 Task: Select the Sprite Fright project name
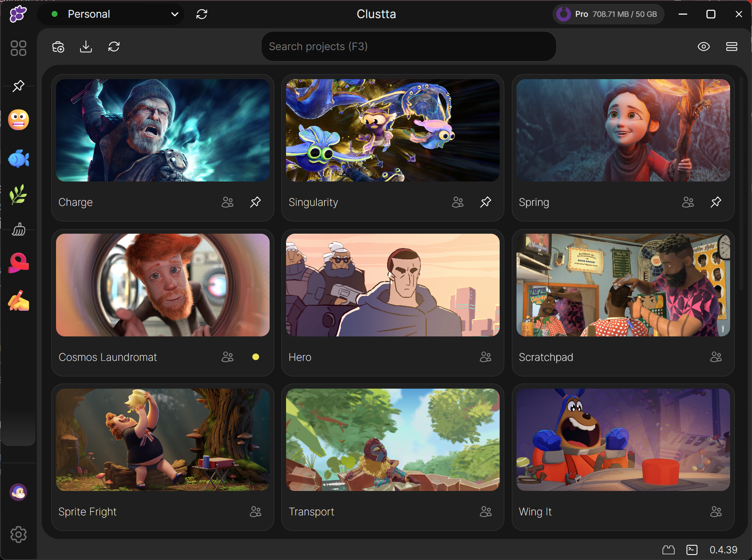tap(87, 512)
